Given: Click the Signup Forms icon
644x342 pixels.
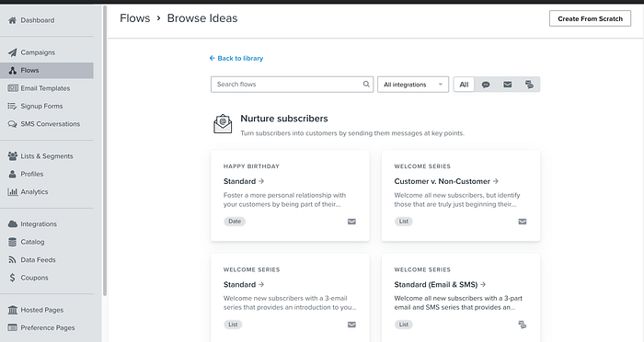Looking at the screenshot, I should pyautogui.click(x=12, y=106).
